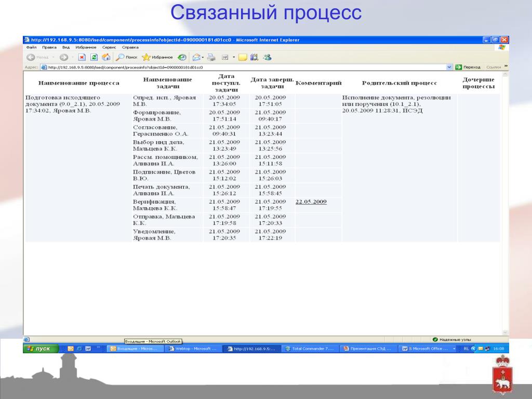
Task: Click network monitors icon in system tray
Action: click(x=487, y=349)
